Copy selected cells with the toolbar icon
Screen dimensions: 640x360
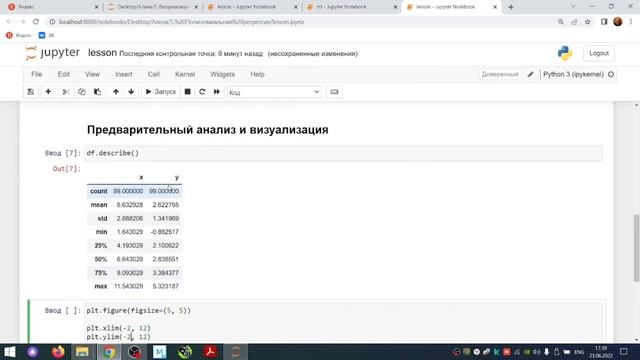tap(82, 92)
